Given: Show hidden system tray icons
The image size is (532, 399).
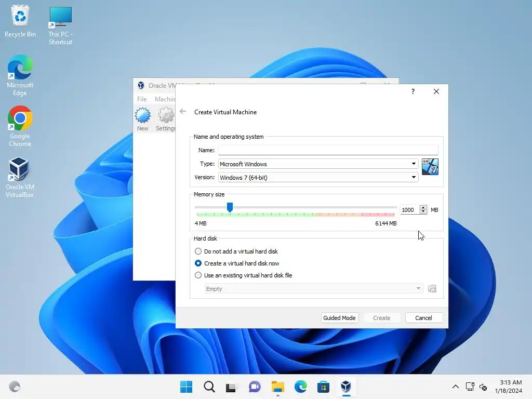Looking at the screenshot, I should point(455,387).
